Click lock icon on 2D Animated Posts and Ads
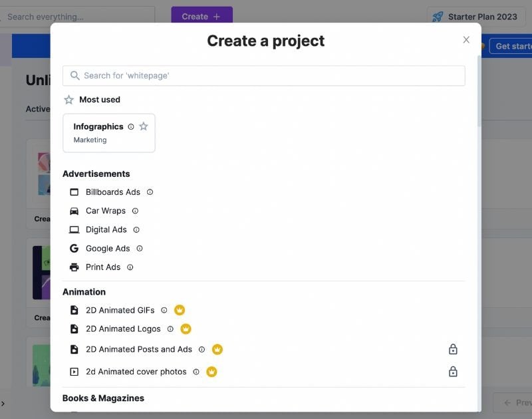532x419 pixels. (x=453, y=349)
